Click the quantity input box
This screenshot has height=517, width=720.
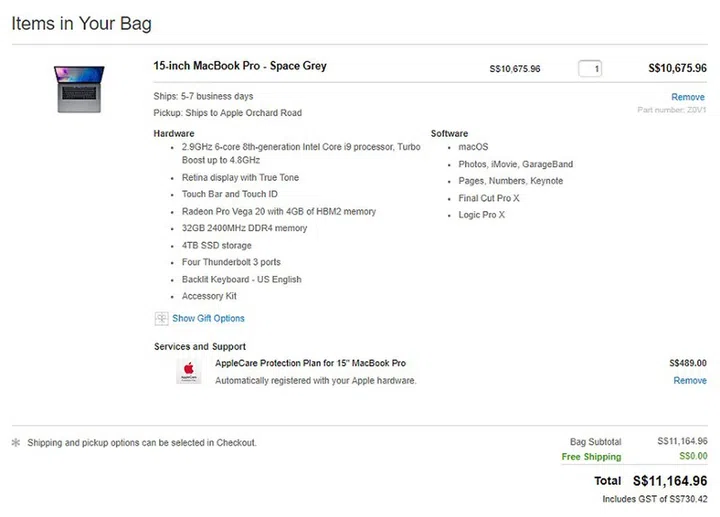(x=590, y=69)
